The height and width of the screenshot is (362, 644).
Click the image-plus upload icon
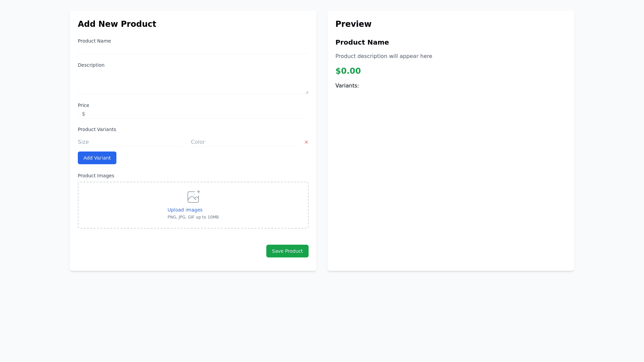coord(193,197)
